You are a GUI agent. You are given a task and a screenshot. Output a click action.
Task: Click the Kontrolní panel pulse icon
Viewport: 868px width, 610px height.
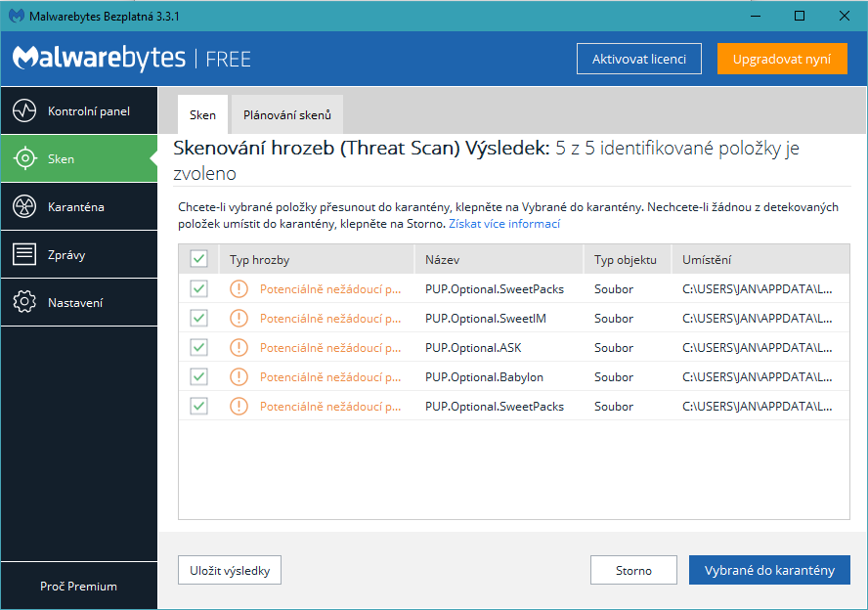[24, 111]
